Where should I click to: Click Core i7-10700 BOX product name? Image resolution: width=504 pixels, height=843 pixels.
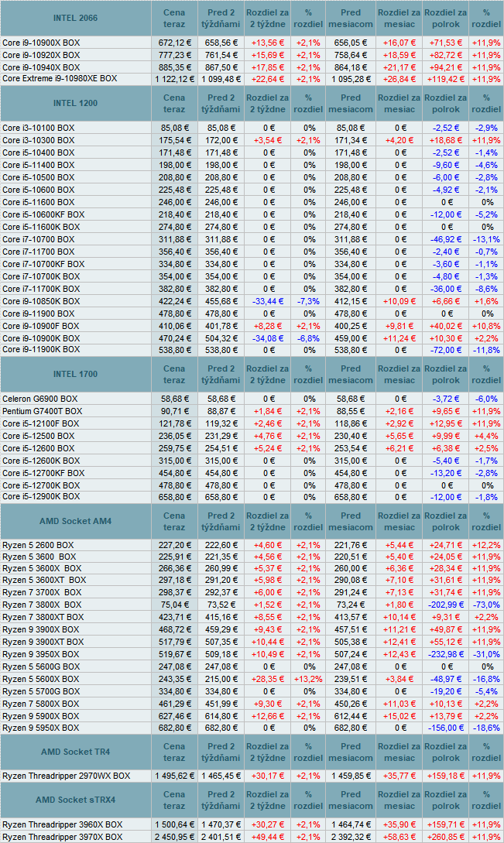pyautogui.click(x=39, y=239)
